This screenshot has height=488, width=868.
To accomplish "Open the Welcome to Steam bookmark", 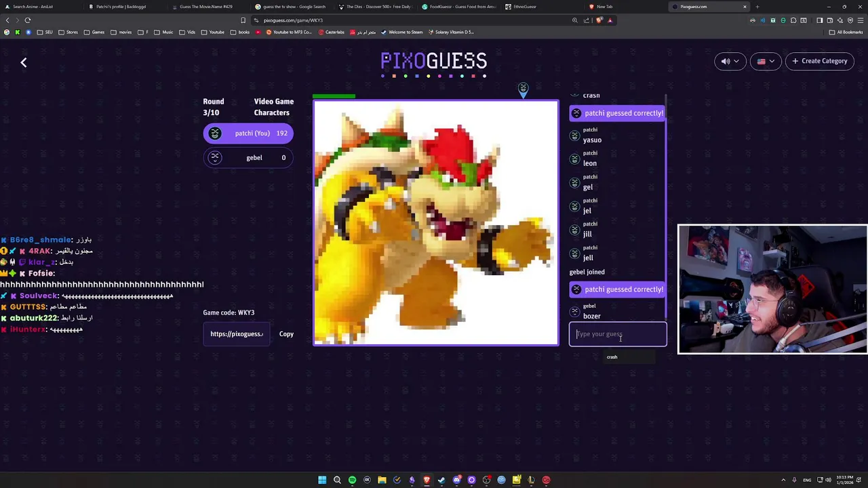I will pyautogui.click(x=401, y=32).
